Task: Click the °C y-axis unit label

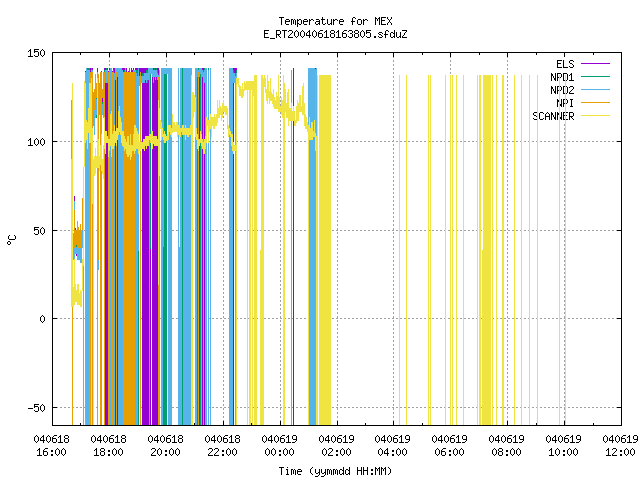Action: (x=11, y=240)
